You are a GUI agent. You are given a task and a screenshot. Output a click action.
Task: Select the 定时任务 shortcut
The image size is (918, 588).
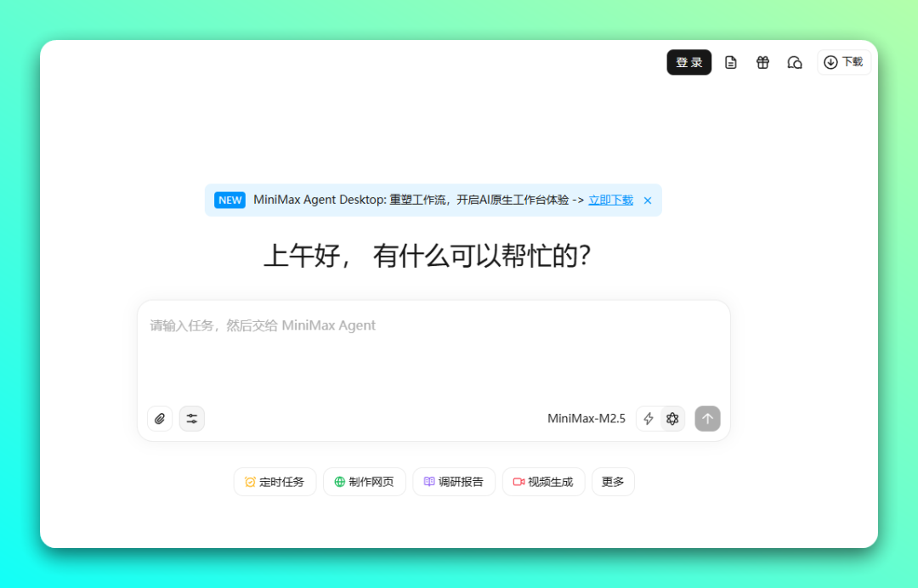coord(275,482)
